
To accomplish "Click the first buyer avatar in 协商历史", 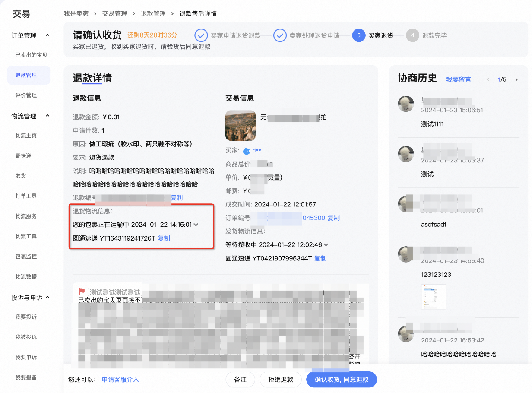I will [x=405, y=104].
